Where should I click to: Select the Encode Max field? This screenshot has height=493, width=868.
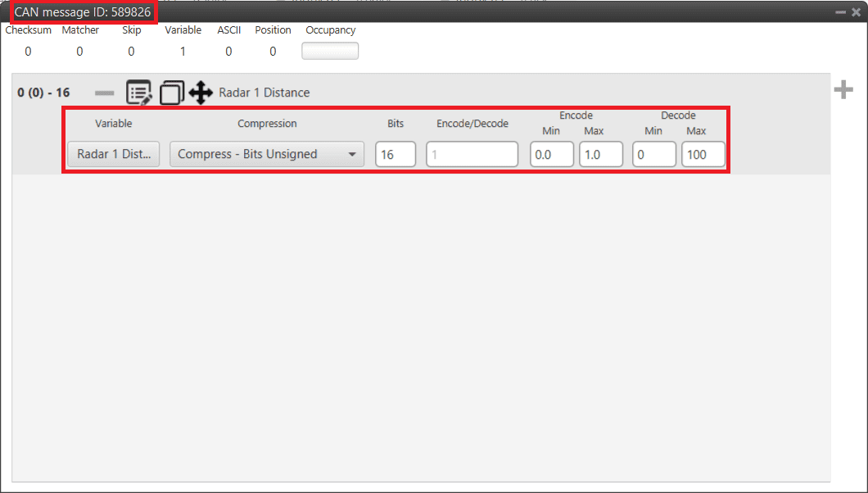[x=600, y=154]
